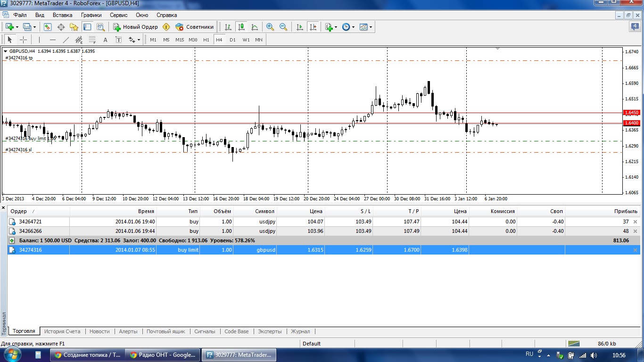
Task: Select the trendline drawing tool
Action: (66, 40)
